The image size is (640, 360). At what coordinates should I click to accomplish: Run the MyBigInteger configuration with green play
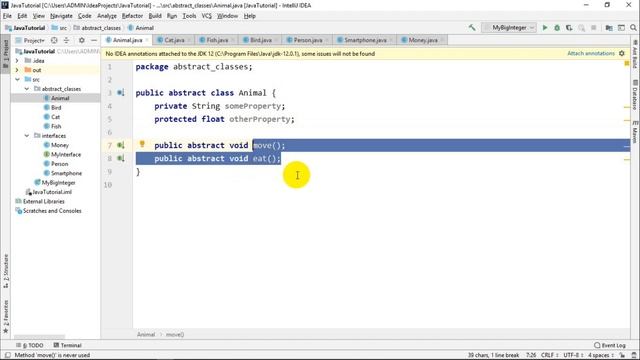tap(544, 28)
